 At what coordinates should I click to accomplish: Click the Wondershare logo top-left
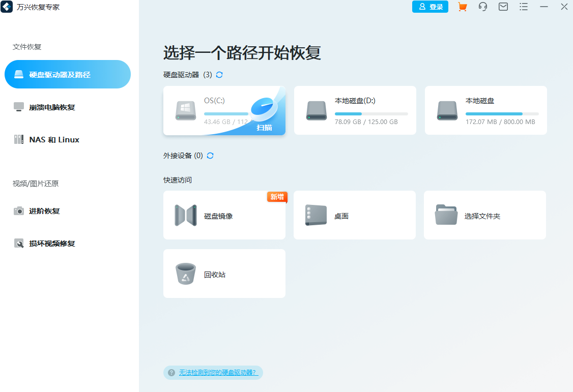pos(7,7)
